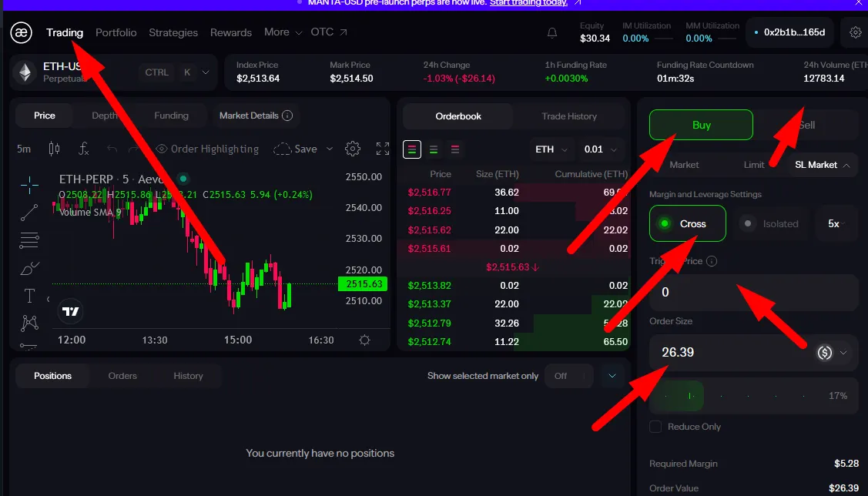Select the brush drawing tool
The width and height of the screenshot is (868, 496).
(x=29, y=269)
